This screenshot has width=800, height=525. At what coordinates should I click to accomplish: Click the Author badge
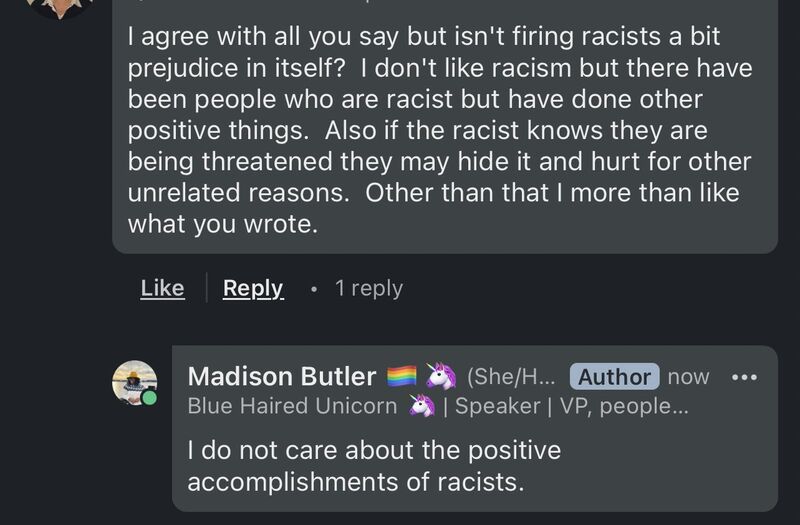(615, 377)
